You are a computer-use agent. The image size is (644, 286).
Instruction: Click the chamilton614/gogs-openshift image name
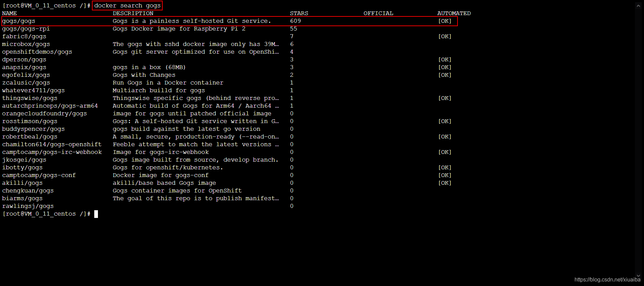pyautogui.click(x=52, y=145)
